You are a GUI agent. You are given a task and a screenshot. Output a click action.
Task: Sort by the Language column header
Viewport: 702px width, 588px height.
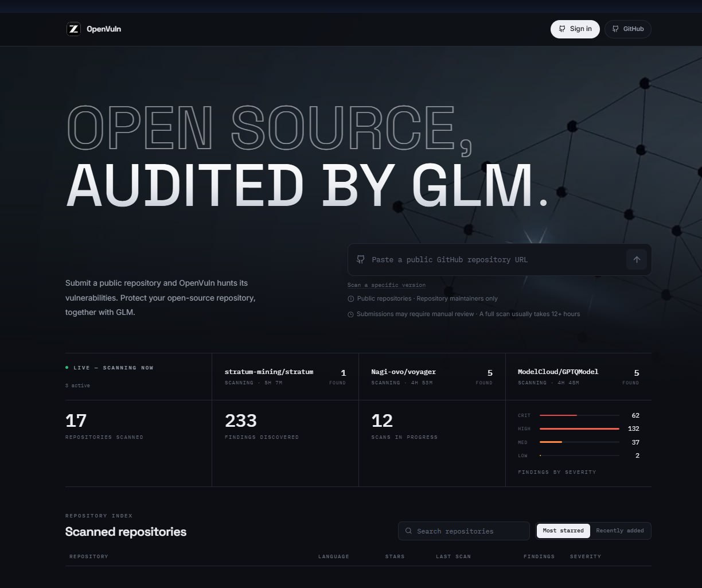coord(334,556)
